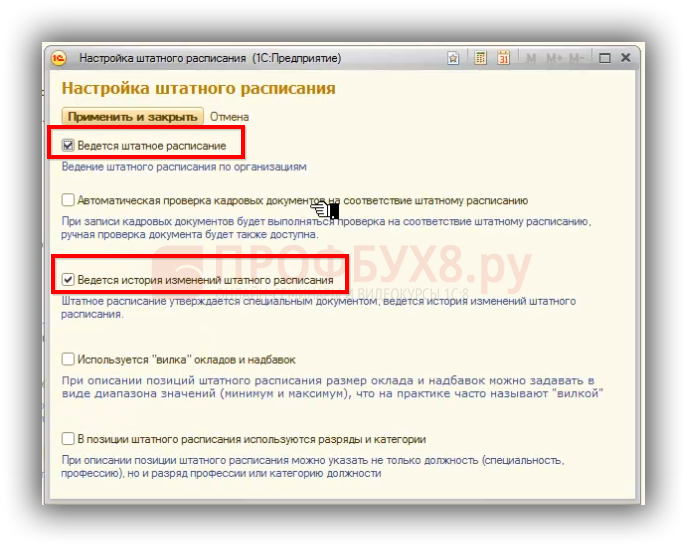Click the M memory button
Viewport: 687px width, 547px height.
(531, 58)
